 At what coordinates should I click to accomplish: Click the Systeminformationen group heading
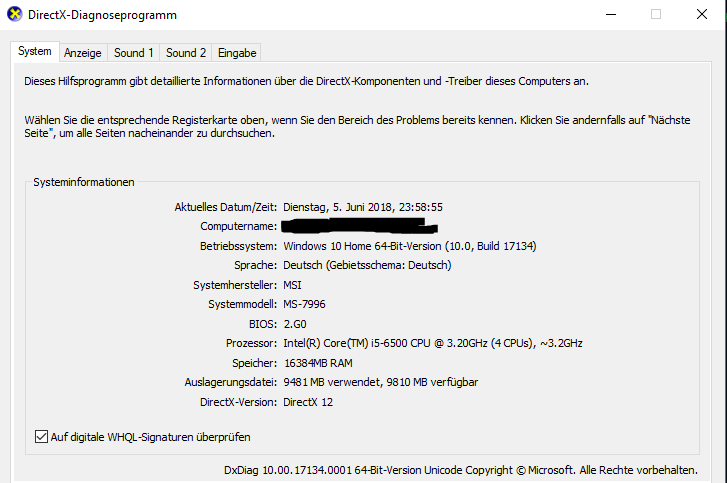83,182
